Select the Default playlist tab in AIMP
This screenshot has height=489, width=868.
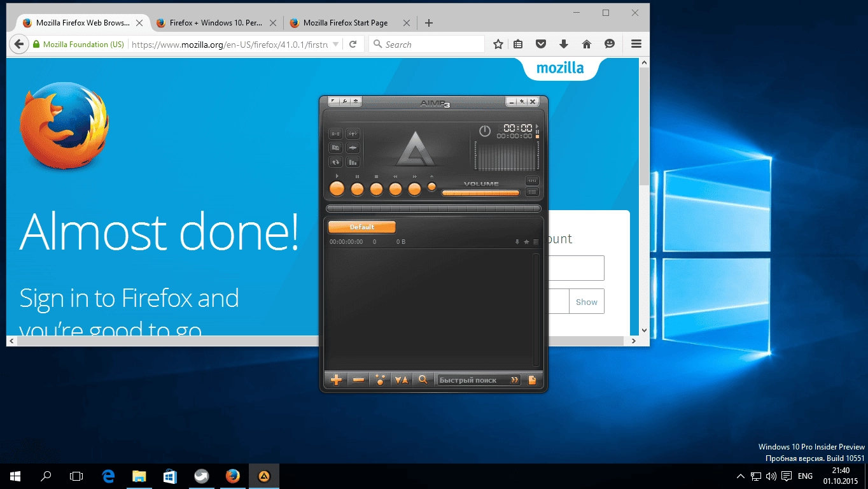click(x=362, y=227)
